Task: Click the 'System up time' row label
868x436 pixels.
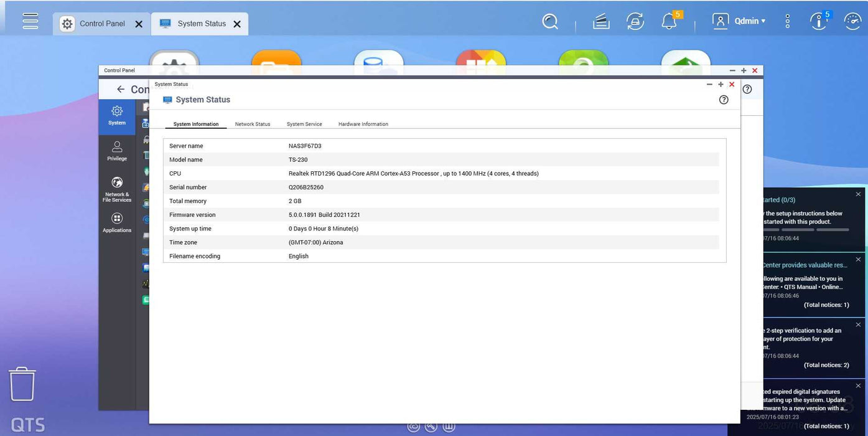Action: coord(190,229)
